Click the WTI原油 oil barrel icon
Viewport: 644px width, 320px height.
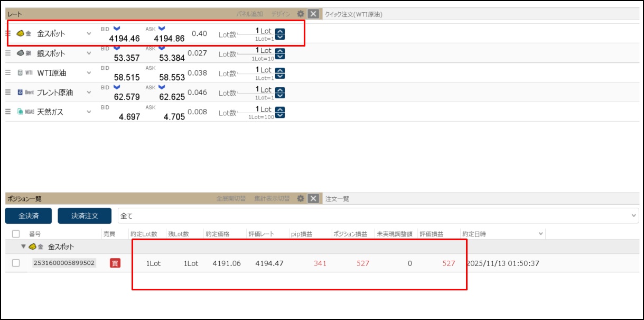coord(20,72)
